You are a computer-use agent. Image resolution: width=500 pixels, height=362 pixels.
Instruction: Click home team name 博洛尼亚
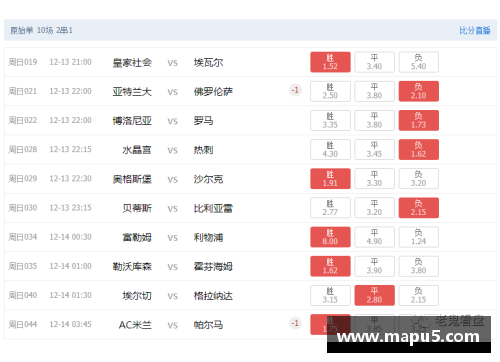[132, 121]
